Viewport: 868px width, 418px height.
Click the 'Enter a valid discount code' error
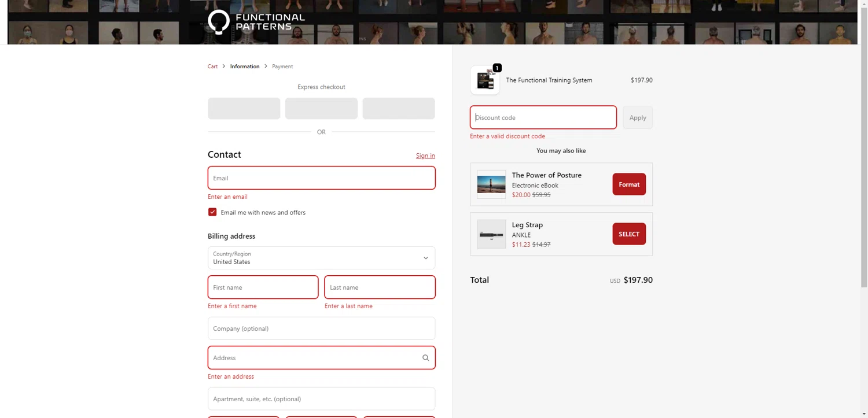coord(507,136)
